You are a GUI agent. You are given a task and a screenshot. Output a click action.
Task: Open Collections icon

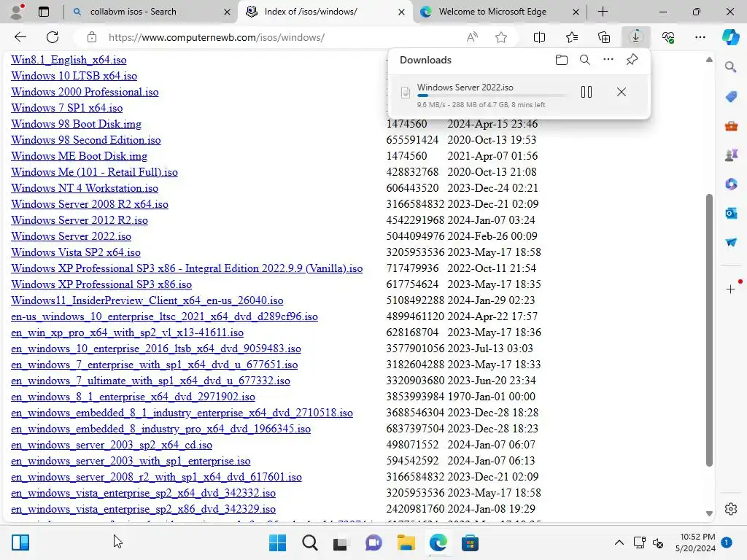click(x=603, y=37)
